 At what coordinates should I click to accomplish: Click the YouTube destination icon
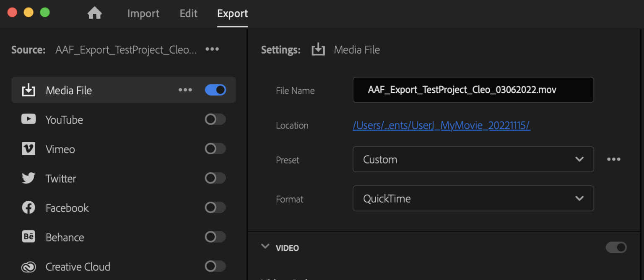[29, 119]
